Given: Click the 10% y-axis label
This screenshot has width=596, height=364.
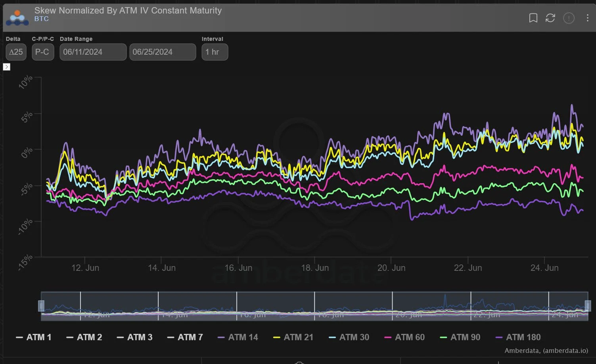Looking at the screenshot, I should point(26,82).
